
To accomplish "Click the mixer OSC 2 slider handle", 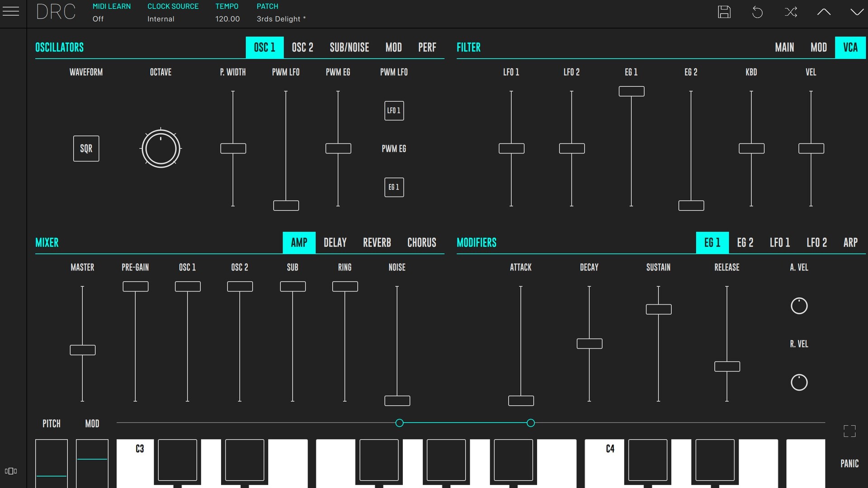I will (240, 286).
